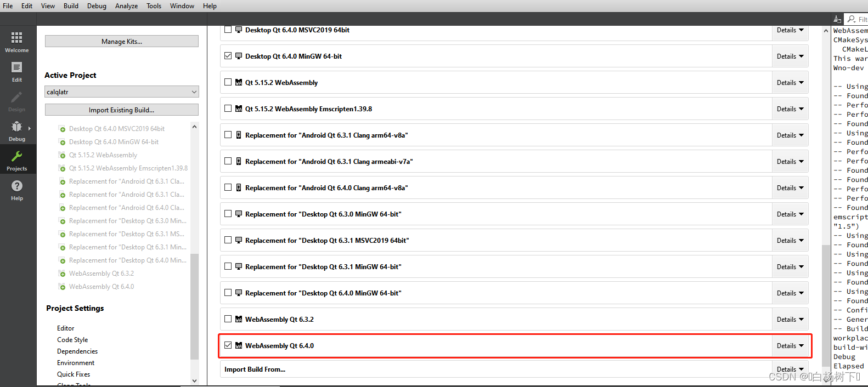The width and height of the screenshot is (868, 387).
Task: Open Code Style project settings
Action: [x=72, y=340]
